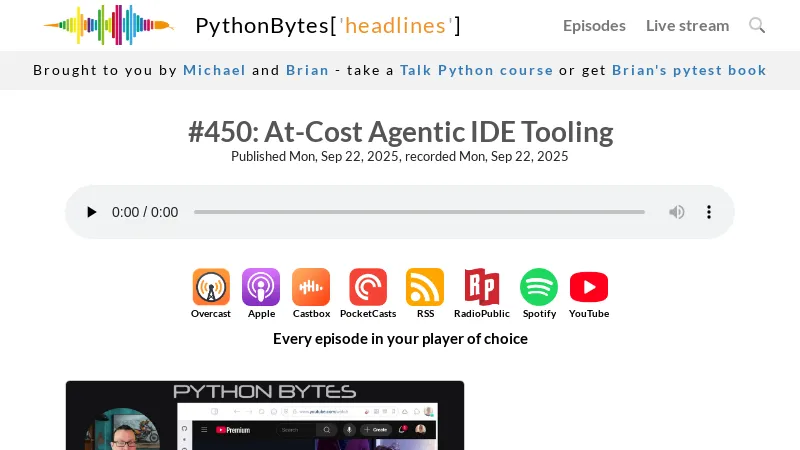Click the Michael host link
Viewport: 800px width, 450px height.
(214, 70)
